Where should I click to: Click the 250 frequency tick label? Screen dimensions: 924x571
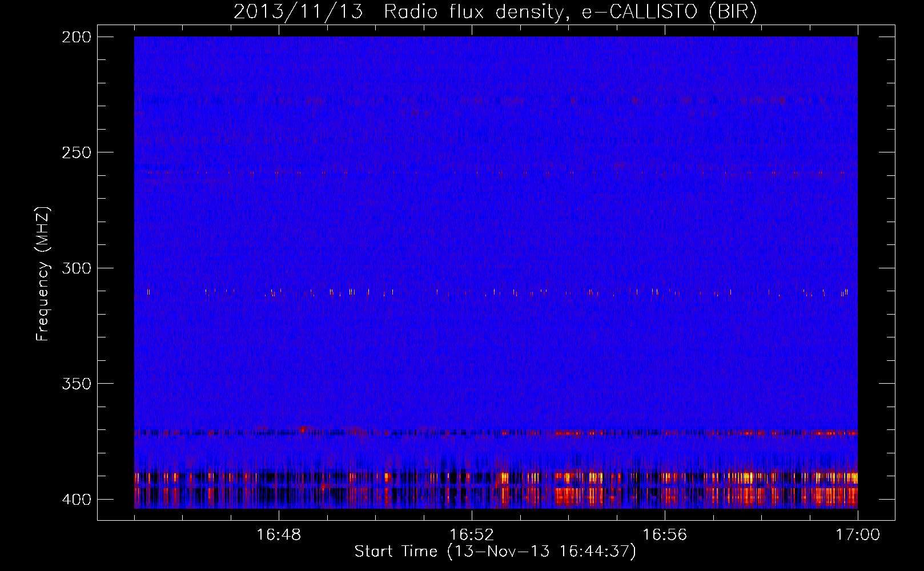pos(77,152)
